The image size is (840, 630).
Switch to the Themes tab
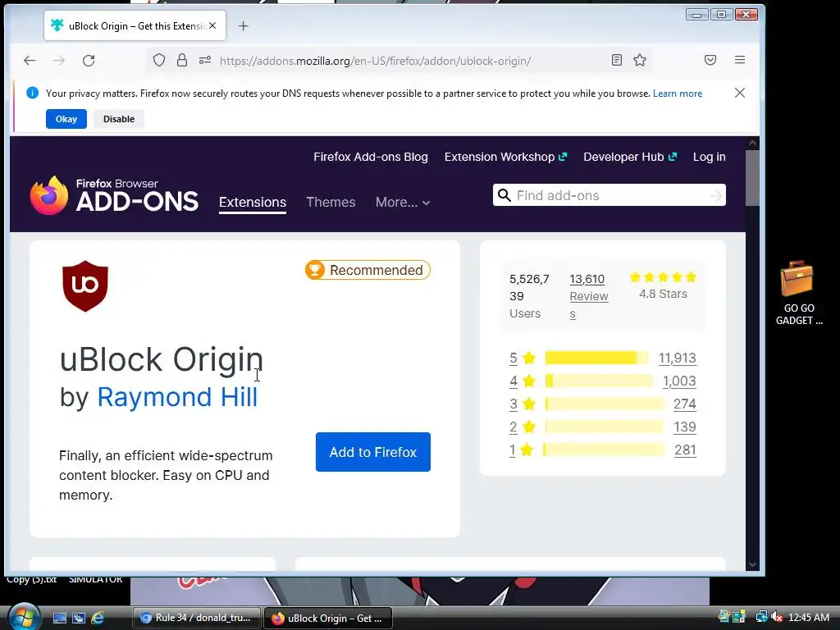(331, 202)
